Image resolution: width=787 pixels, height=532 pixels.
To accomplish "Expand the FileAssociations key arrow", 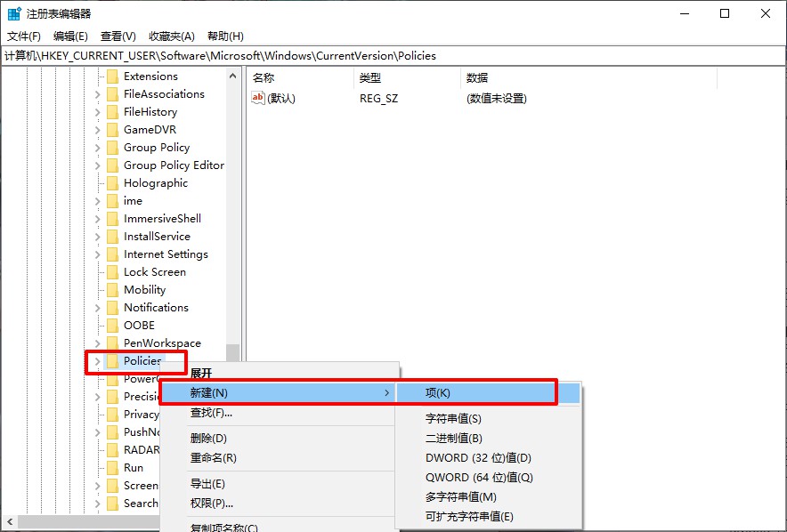I will 97,94.
